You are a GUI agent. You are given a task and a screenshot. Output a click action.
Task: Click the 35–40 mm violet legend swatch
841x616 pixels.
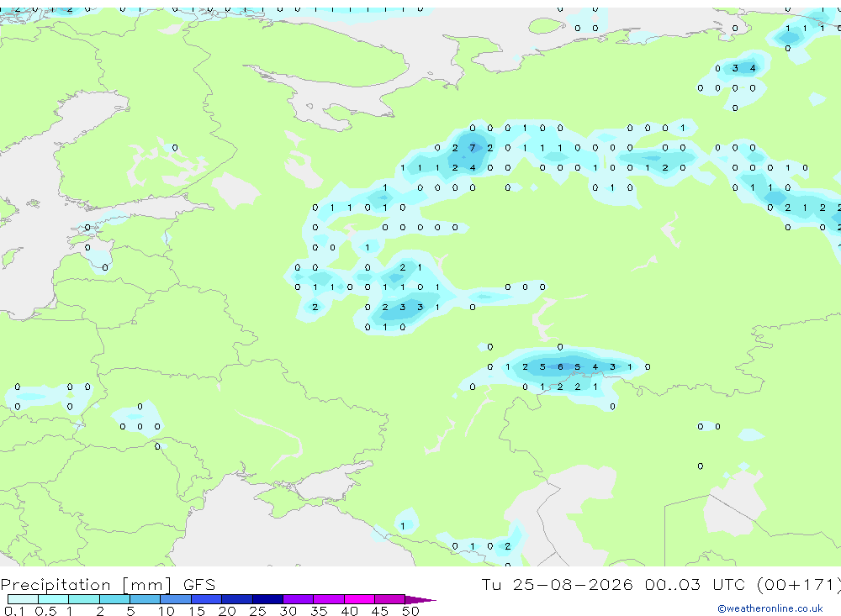pos(329,599)
